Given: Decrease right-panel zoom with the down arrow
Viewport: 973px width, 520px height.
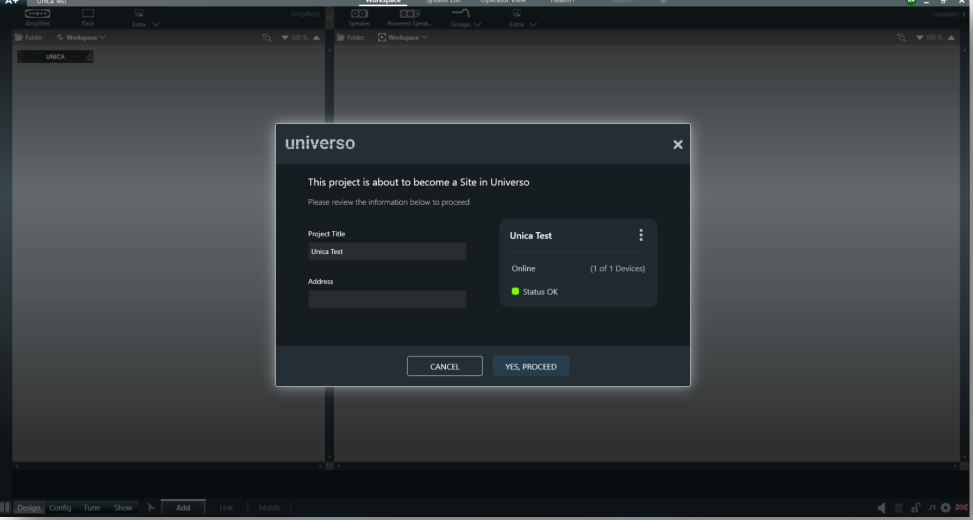Looking at the screenshot, I should [x=920, y=38].
